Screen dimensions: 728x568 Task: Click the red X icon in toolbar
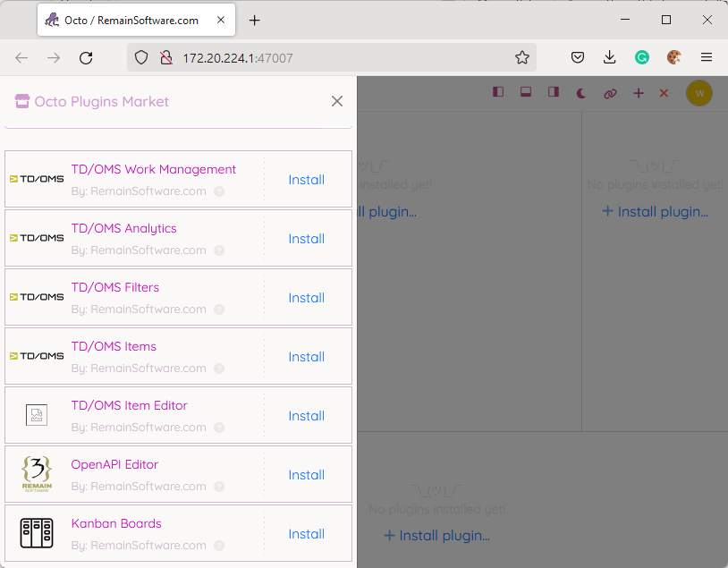click(664, 93)
